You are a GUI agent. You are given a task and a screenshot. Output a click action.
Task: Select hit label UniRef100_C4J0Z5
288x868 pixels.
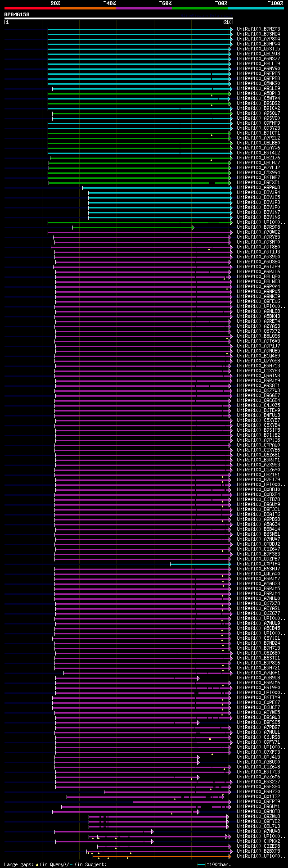point(259,405)
